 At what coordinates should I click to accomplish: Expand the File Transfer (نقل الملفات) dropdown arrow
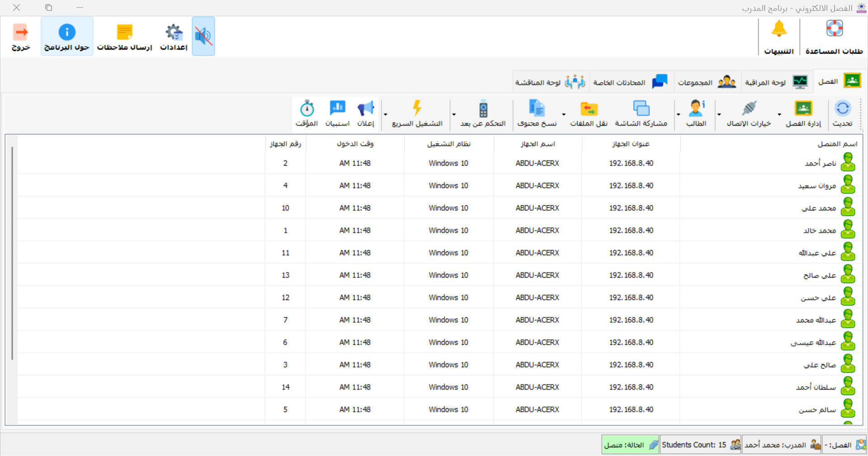pos(564,115)
